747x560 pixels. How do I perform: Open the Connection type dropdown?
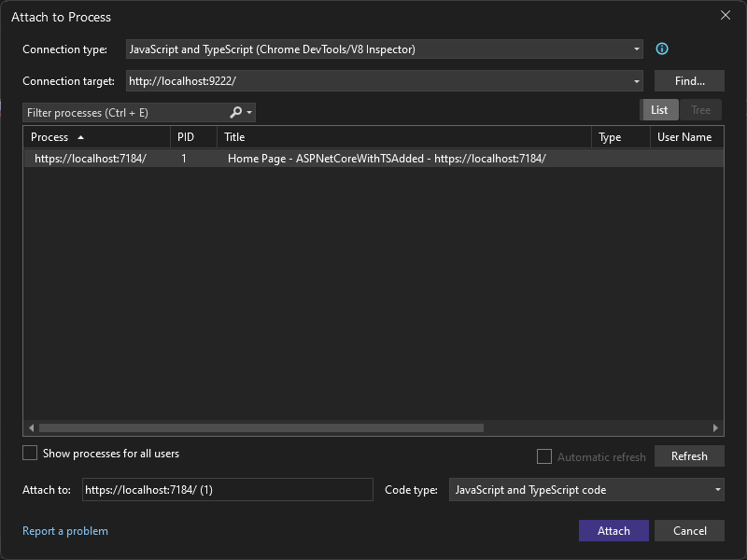(636, 49)
